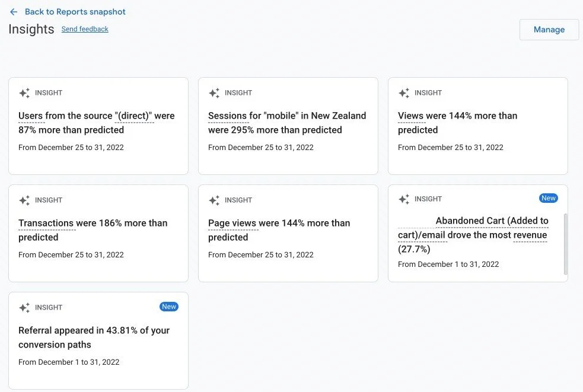
Task: Click sparkle icon on Transactions insight card
Action: click(x=24, y=200)
